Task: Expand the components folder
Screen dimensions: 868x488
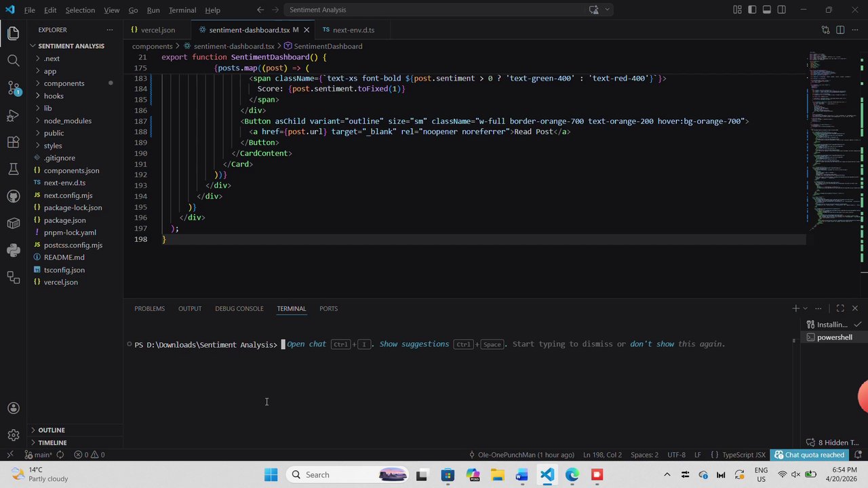Action: click(64, 83)
